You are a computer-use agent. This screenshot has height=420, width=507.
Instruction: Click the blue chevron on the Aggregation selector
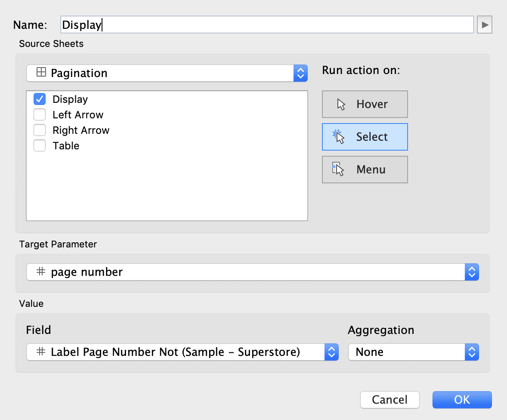pos(472,352)
